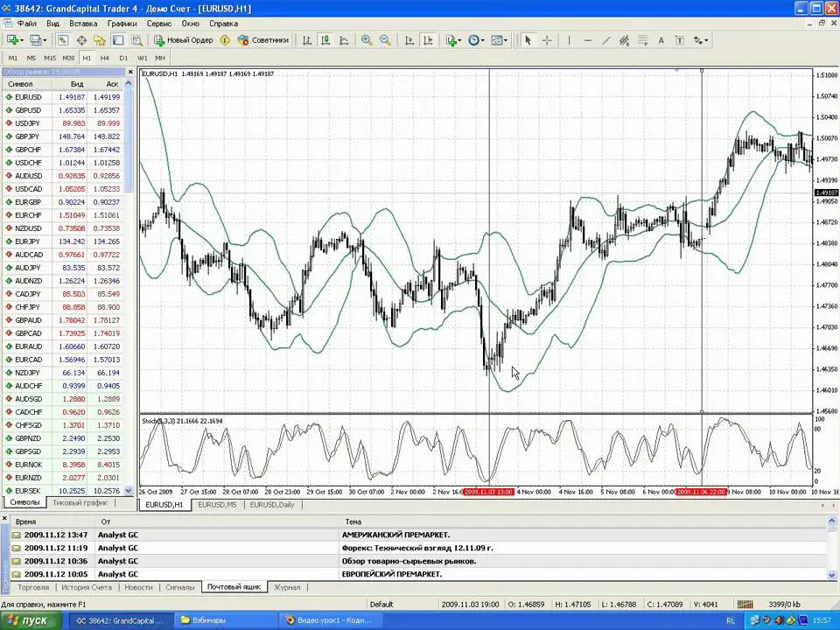840x630 pixels.
Task: Open the Новости terminal tab
Action: coord(138,588)
